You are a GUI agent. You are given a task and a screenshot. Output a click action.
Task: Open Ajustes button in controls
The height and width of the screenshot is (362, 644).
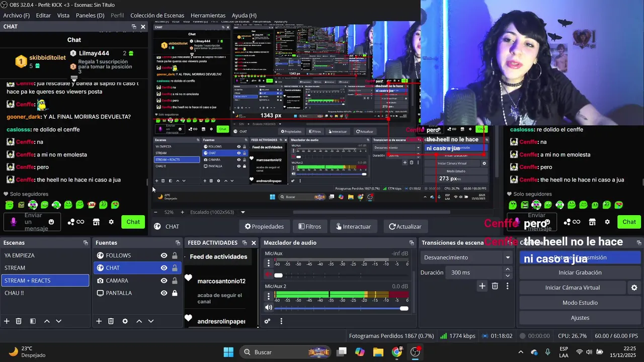point(580,318)
